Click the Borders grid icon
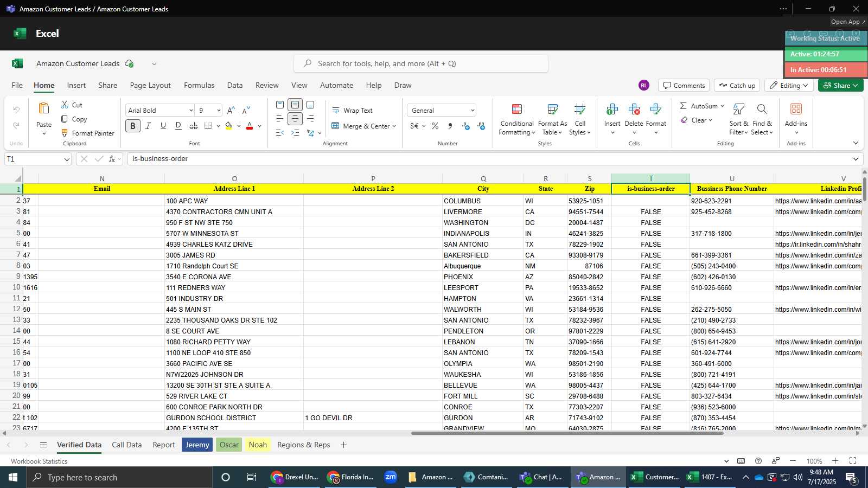Viewport: 868px width, 488px height. [208, 126]
